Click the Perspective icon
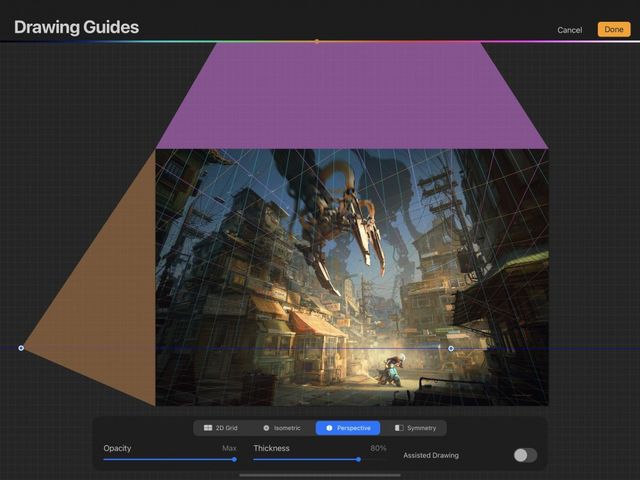This screenshot has height=480, width=640. coord(329,428)
